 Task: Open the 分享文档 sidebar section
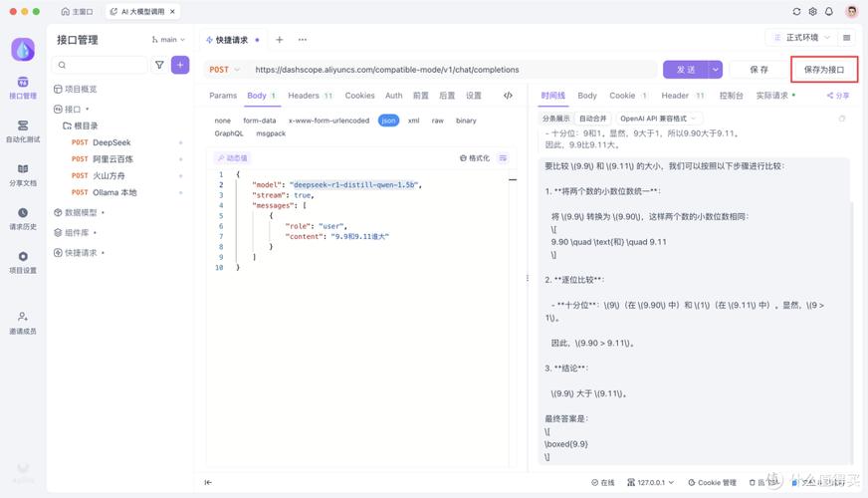pyautogui.click(x=23, y=175)
